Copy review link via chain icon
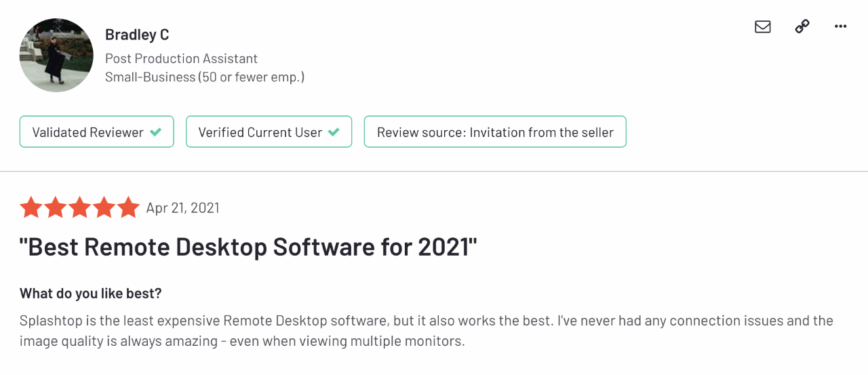The height and width of the screenshot is (375, 868). pos(802,26)
